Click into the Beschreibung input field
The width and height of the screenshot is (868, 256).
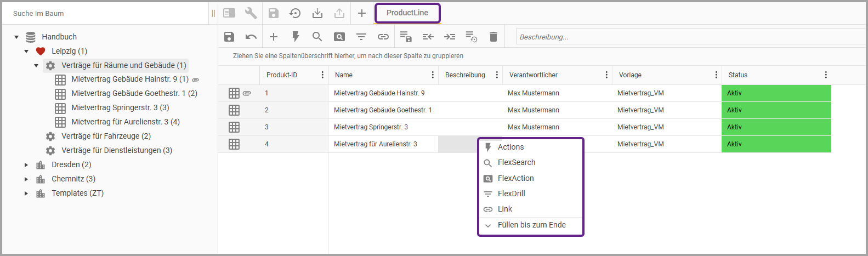[x=691, y=37]
